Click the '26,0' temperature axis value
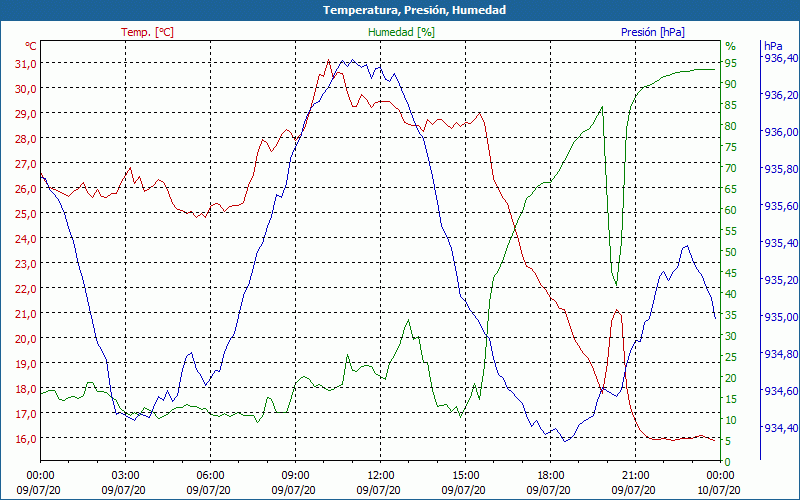This screenshot has width=800, height=500. 26,189
